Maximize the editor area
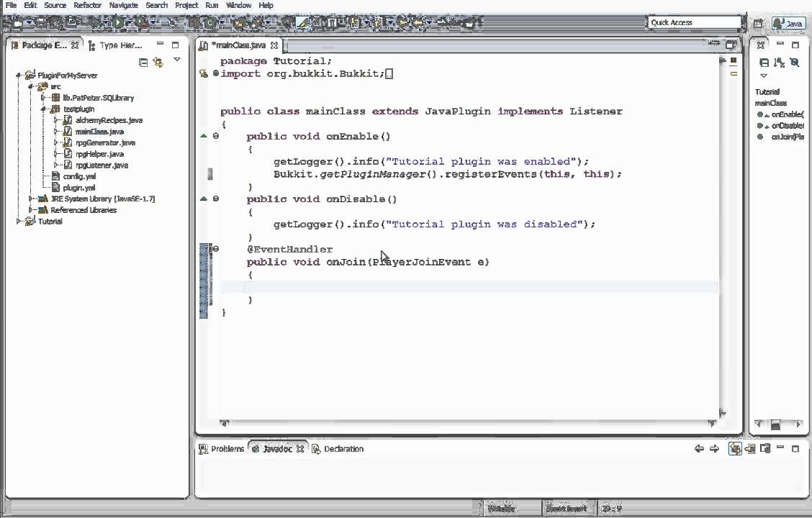Viewport: 812px width, 518px height. pos(731,45)
